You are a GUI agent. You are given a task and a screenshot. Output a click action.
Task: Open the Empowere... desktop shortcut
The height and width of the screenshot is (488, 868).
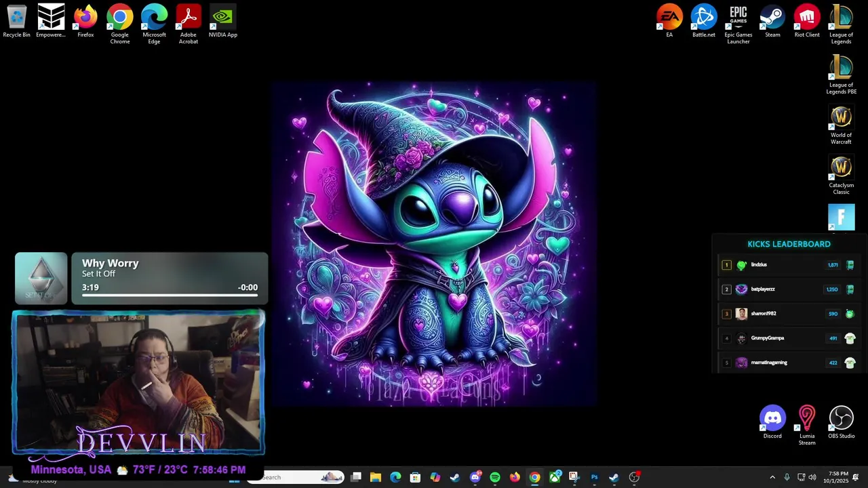(x=51, y=22)
